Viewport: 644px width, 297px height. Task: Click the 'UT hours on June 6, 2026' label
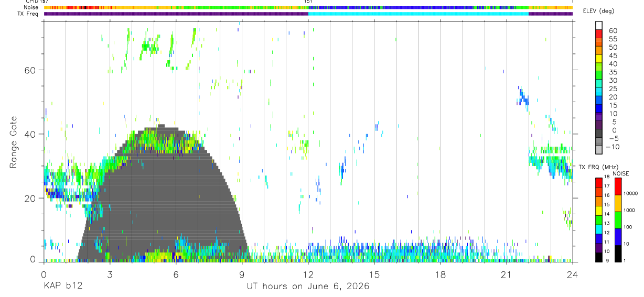(308, 287)
